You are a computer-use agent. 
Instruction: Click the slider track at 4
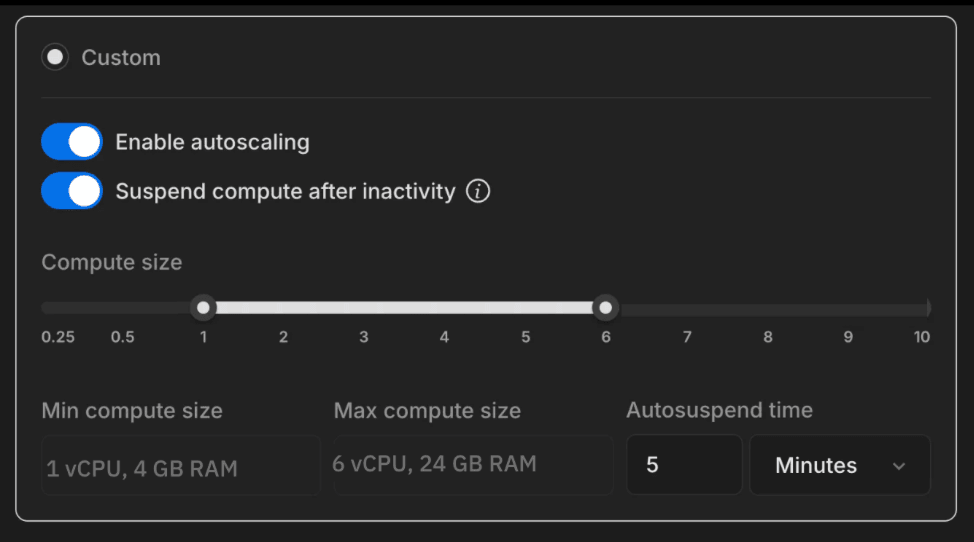click(444, 307)
